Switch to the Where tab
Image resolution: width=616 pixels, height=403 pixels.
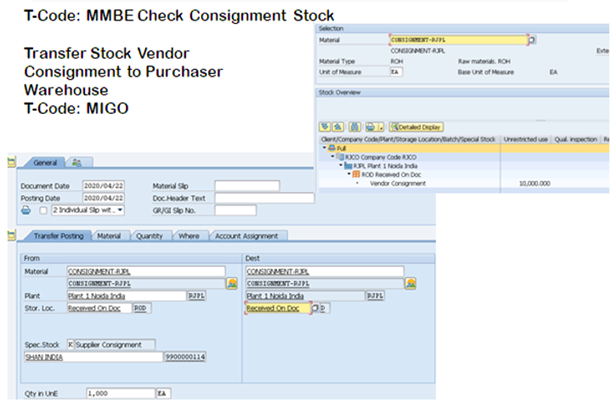189,236
